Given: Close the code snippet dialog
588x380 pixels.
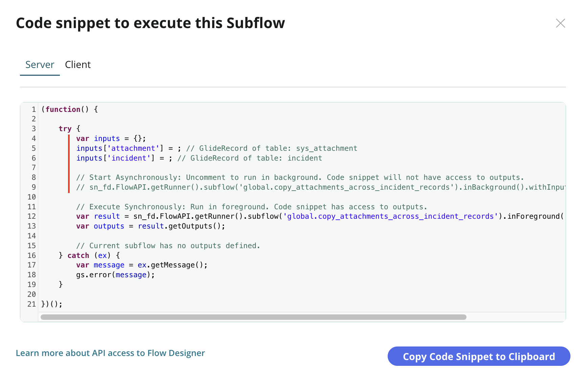Looking at the screenshot, I should pos(561,23).
